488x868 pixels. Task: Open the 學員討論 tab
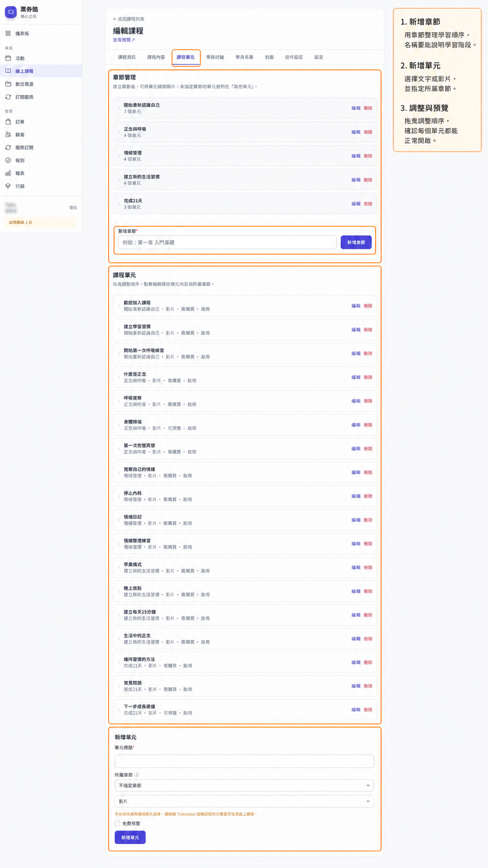coord(215,57)
